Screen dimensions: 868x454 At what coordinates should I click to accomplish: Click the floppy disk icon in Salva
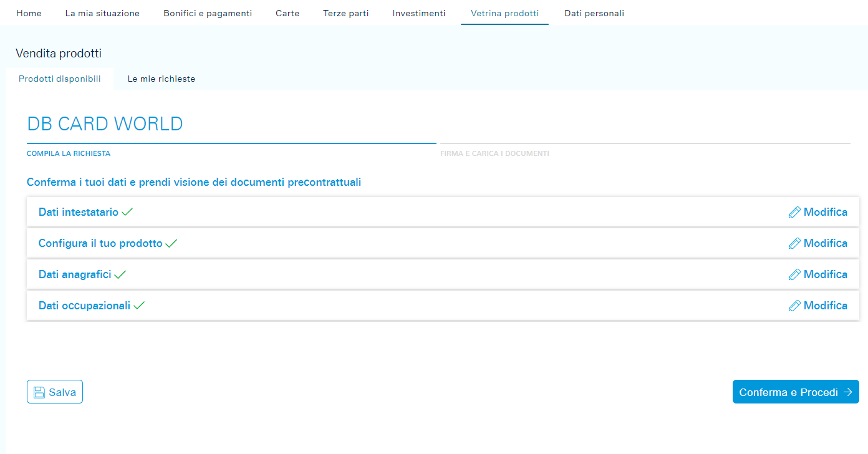click(39, 392)
